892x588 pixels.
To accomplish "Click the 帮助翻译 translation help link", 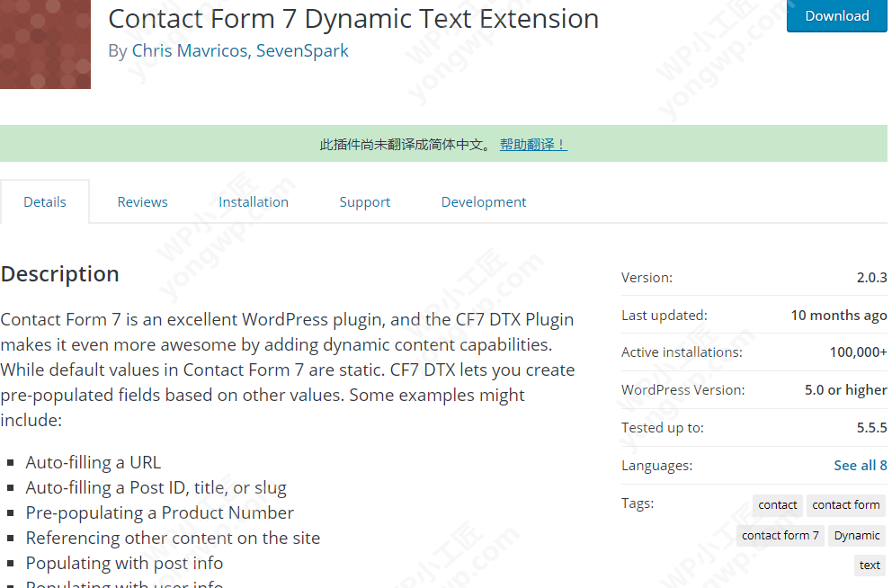I will pos(533,144).
